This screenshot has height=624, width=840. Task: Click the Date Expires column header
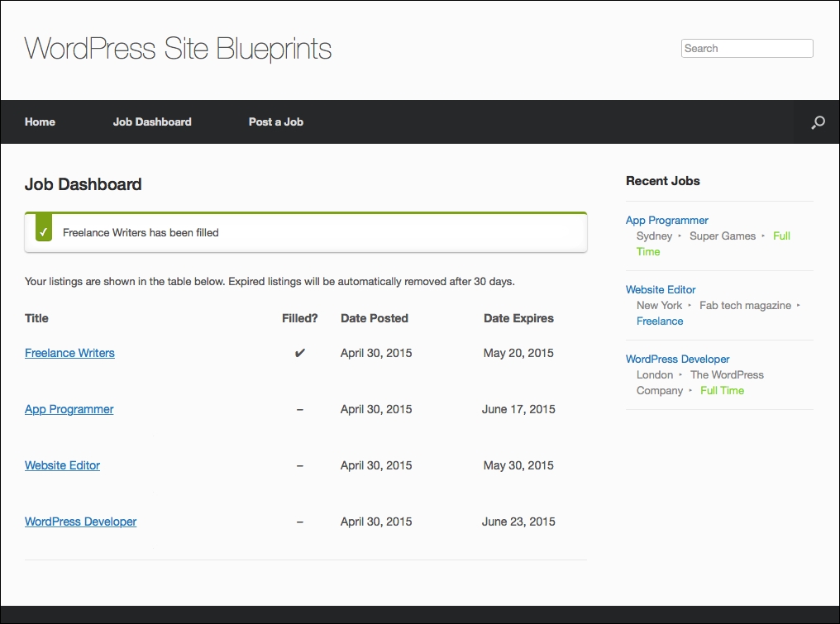(x=518, y=318)
